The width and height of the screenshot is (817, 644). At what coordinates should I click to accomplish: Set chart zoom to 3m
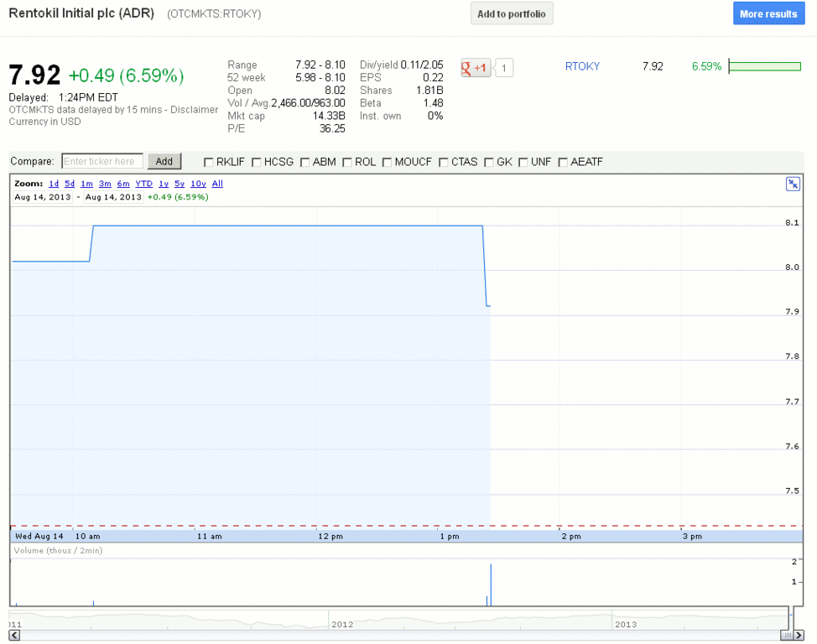point(105,184)
